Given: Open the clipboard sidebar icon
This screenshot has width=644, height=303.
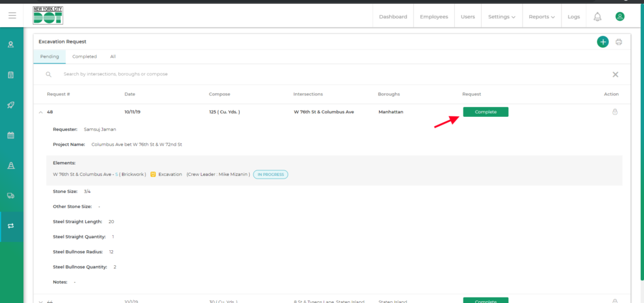Looking at the screenshot, I should pos(11,75).
